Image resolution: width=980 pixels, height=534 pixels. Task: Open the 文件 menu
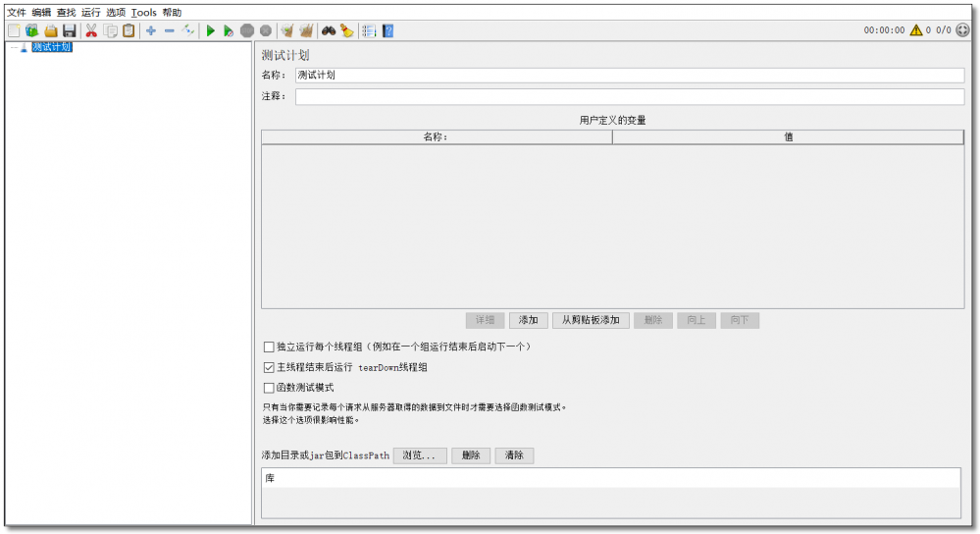click(x=17, y=13)
